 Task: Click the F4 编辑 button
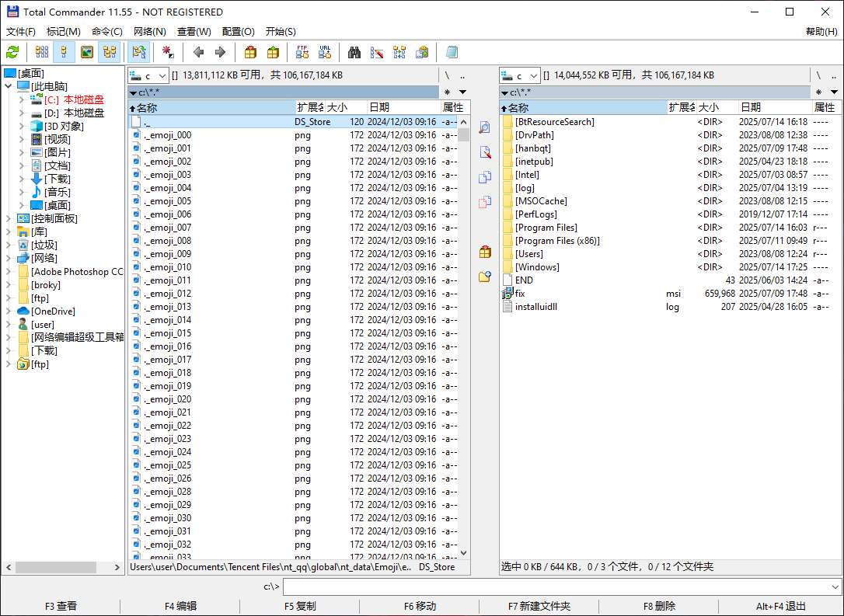pos(180,607)
